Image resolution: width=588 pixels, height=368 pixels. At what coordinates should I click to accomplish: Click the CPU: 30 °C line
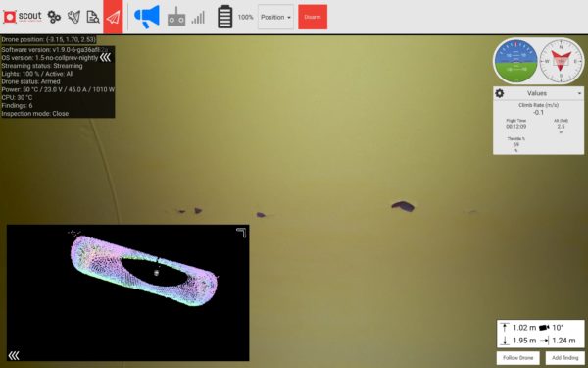pyautogui.click(x=18, y=97)
